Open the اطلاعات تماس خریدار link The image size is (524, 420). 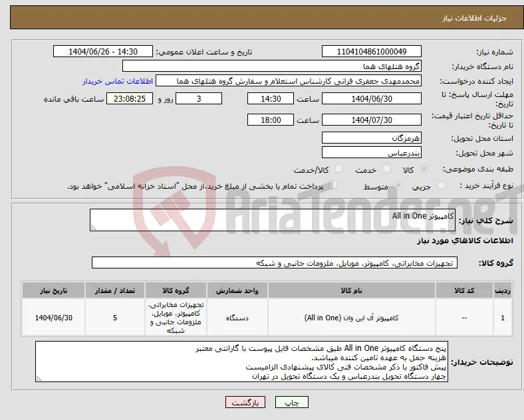coord(118,81)
